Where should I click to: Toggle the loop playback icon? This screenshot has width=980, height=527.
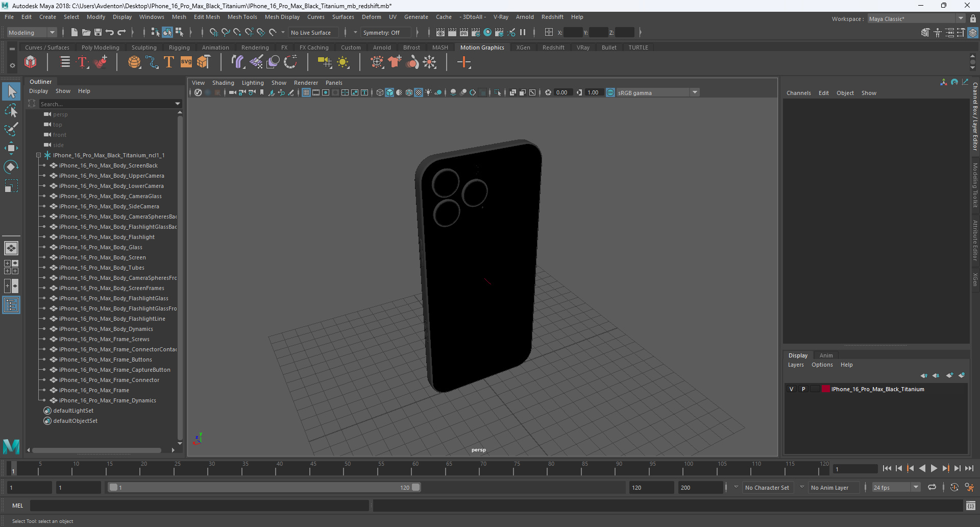click(932, 487)
